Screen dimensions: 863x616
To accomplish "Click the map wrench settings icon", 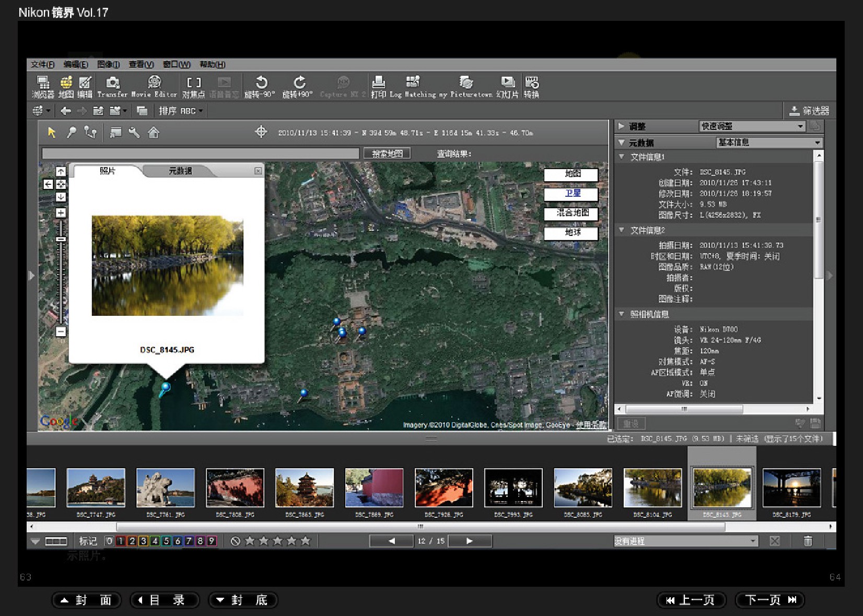I will (x=134, y=133).
